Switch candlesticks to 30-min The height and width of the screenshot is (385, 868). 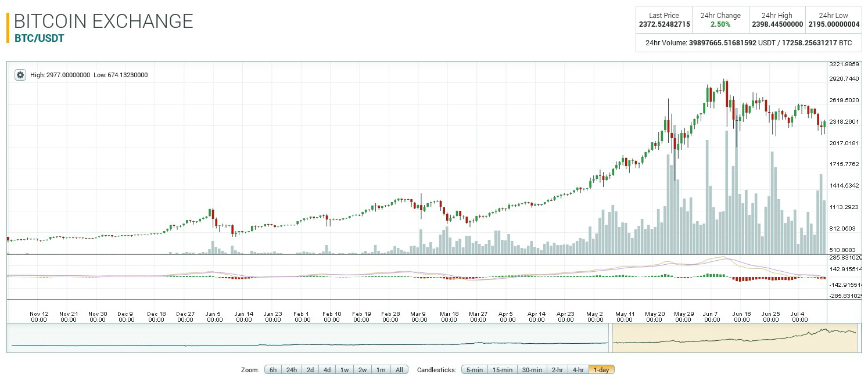532,370
